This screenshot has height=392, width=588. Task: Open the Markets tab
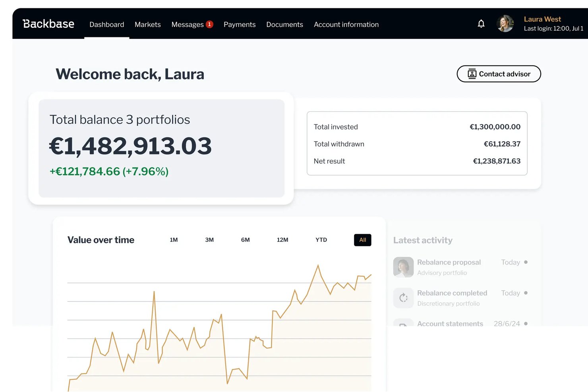(148, 25)
